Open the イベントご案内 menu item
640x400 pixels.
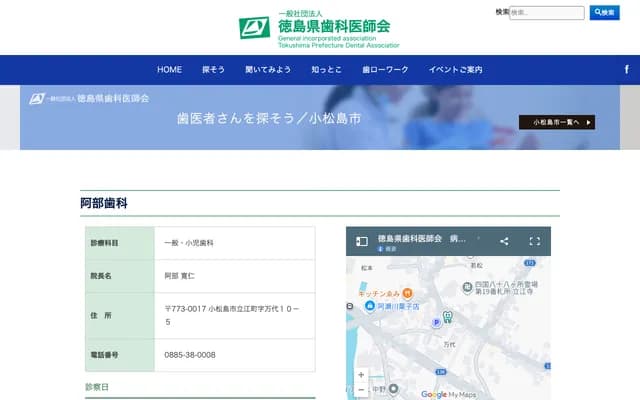click(456, 70)
